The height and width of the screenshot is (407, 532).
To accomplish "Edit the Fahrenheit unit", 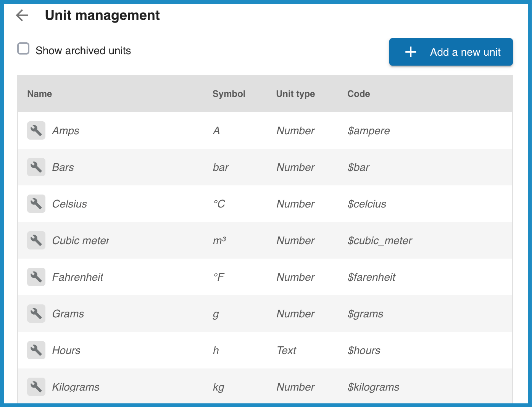I will tap(36, 277).
